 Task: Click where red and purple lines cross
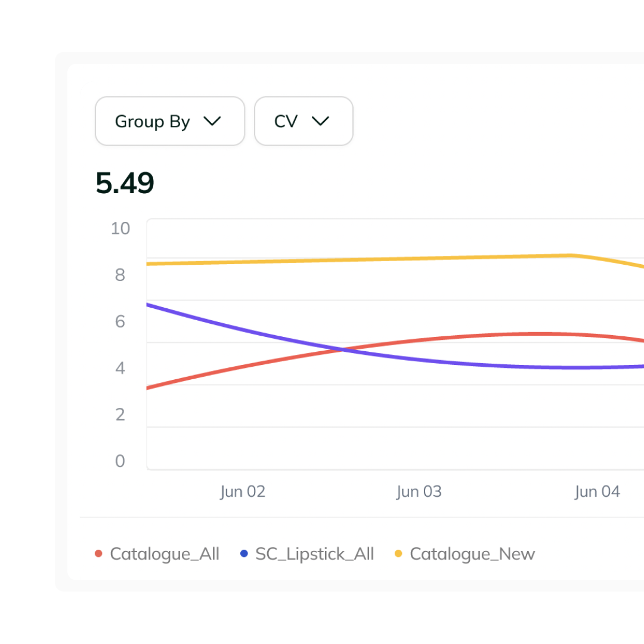[x=342, y=350]
